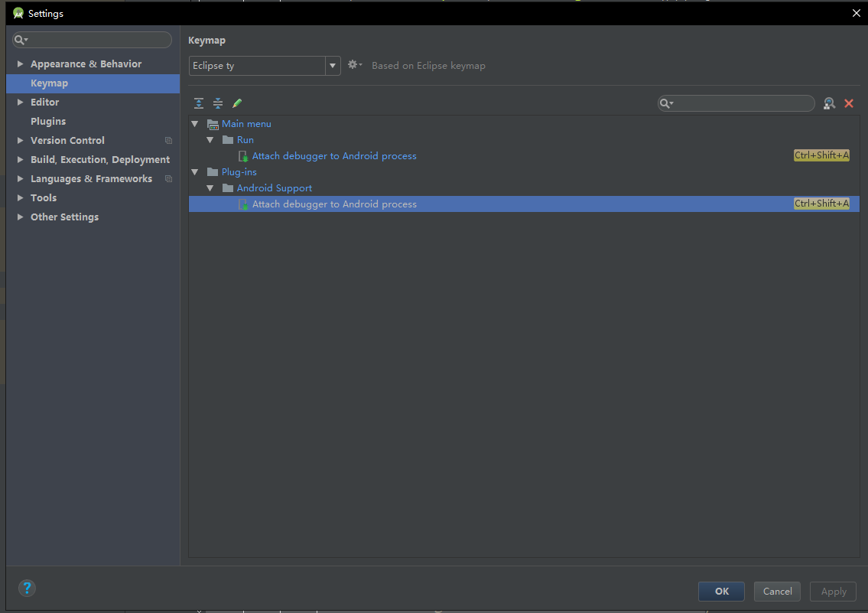
Task: Collapse the Plug-ins tree node
Action: pyautogui.click(x=195, y=172)
